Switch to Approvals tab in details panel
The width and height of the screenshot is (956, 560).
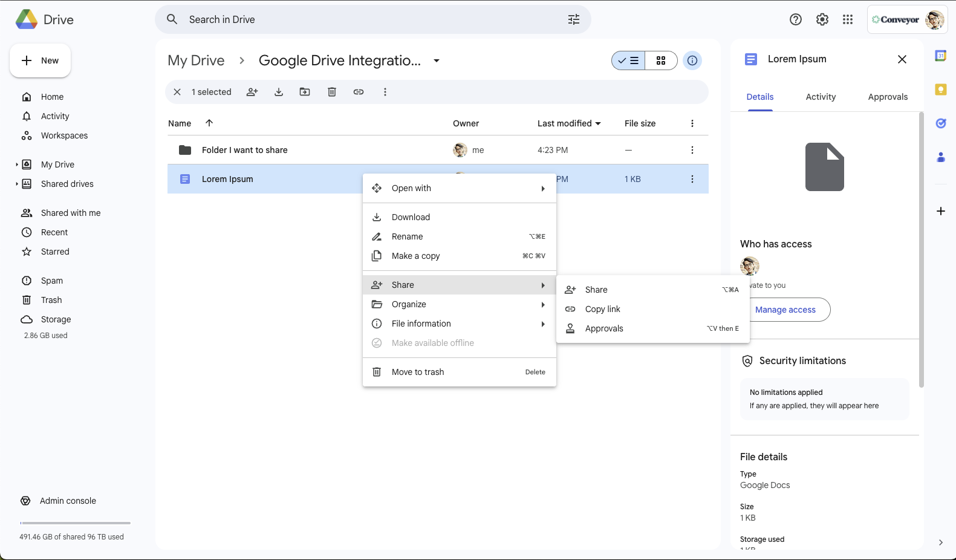[888, 97]
